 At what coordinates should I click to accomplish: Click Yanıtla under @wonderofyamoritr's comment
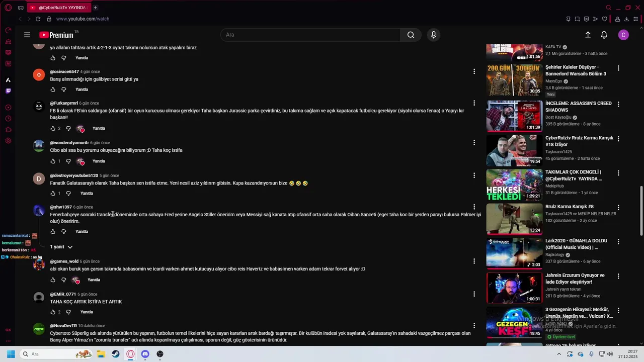[99, 161]
